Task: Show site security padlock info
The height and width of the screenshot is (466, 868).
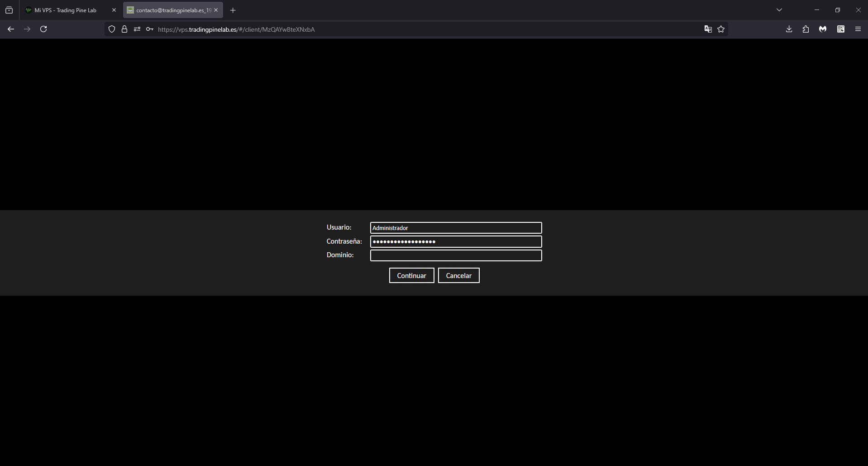Action: 124,29
